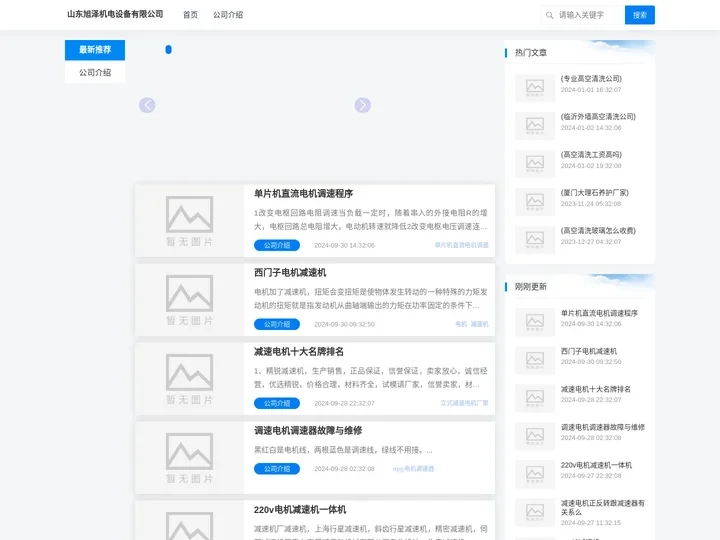Open placeholder image for 单片机直流电机调速程序 article
The height and width of the screenshot is (540, 720).
[x=189, y=221]
